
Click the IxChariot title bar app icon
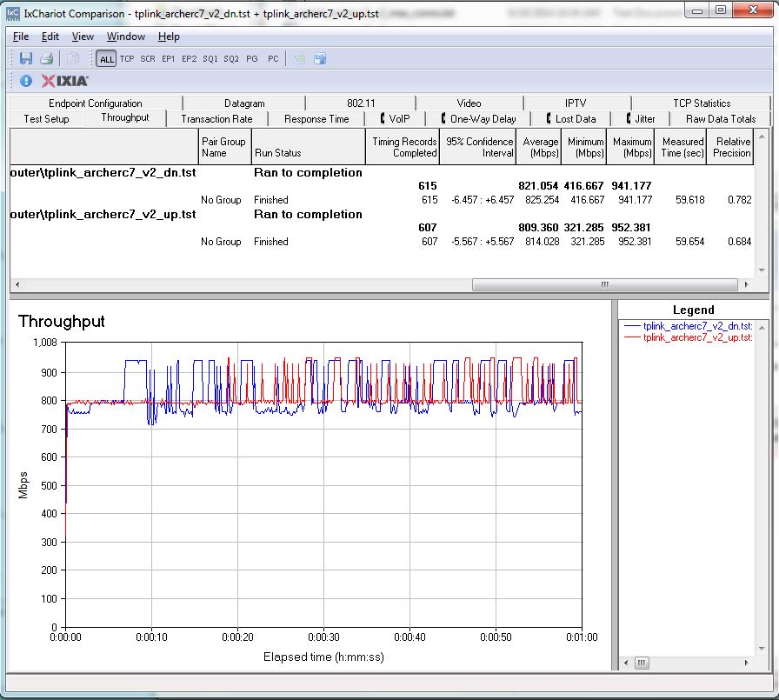tap(13, 13)
